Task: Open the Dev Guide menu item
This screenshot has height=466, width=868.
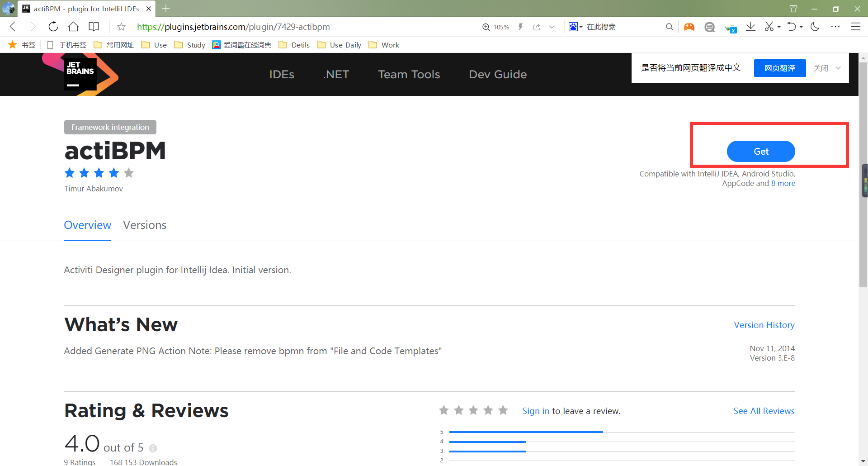Action: click(x=498, y=74)
